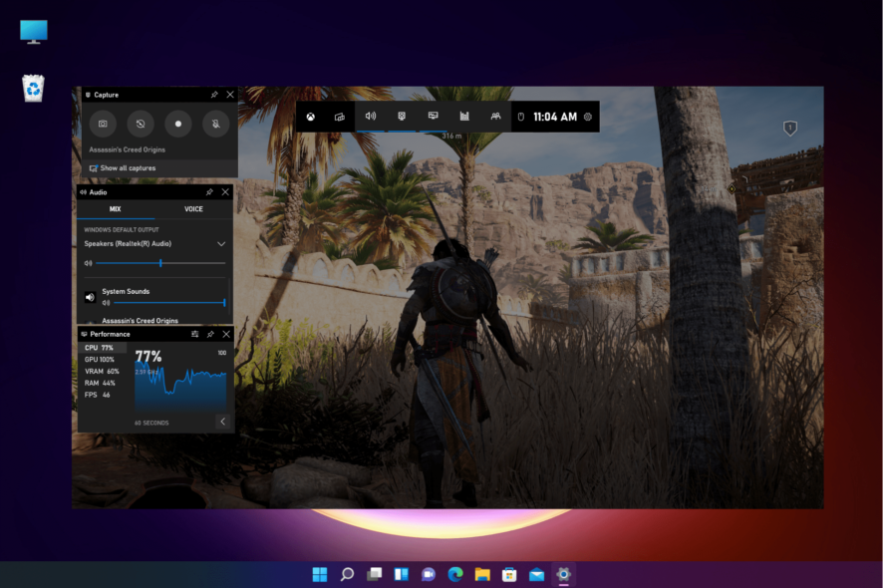
Task: Open the This PC desktop icon
Action: (34, 32)
